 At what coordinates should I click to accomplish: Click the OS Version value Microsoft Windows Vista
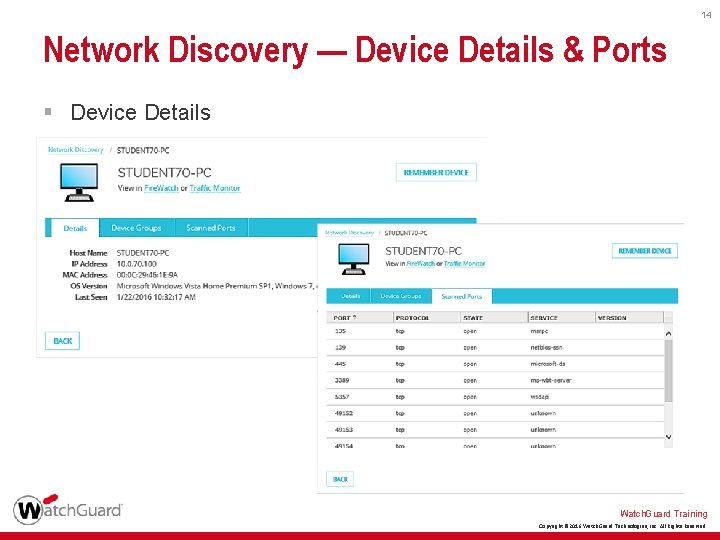pyautogui.click(x=217, y=286)
